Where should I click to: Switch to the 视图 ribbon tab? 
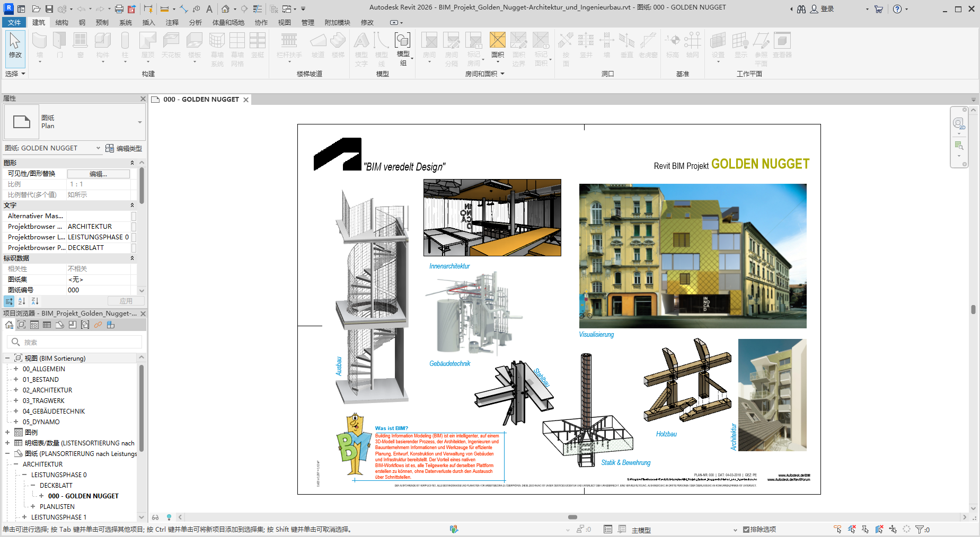pyautogui.click(x=285, y=22)
